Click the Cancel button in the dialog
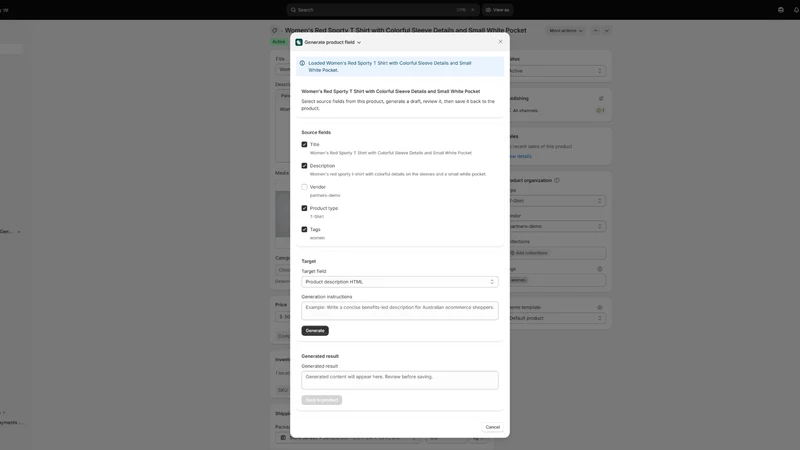 [492, 427]
